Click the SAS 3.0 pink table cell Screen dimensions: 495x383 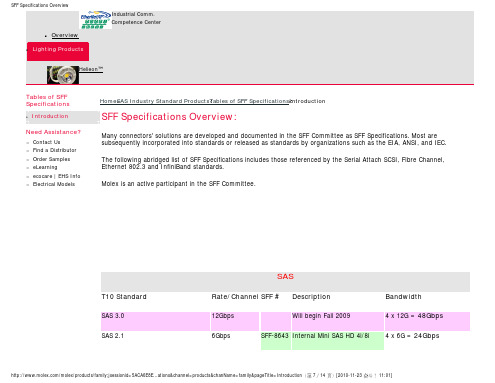coord(155,321)
